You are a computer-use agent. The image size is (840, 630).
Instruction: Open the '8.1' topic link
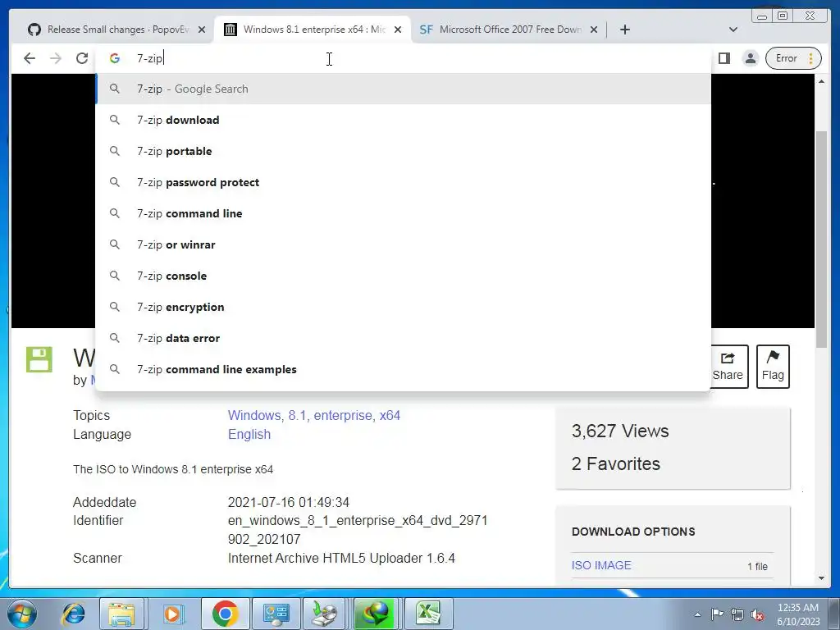click(299, 416)
